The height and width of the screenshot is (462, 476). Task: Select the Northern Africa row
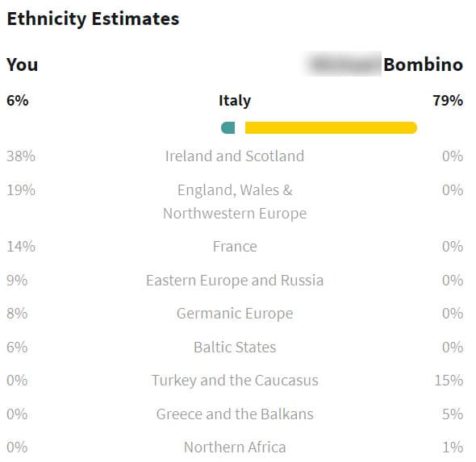point(235,447)
